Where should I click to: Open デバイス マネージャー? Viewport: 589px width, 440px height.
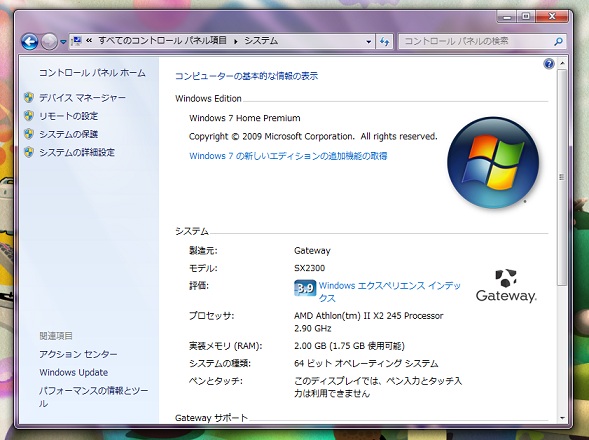coord(82,98)
